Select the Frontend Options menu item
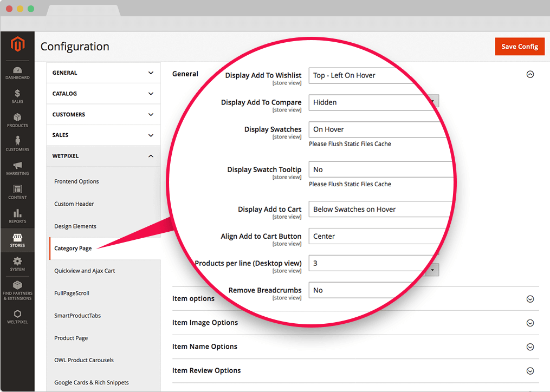Viewport: 550px width, 392px height. tap(76, 181)
